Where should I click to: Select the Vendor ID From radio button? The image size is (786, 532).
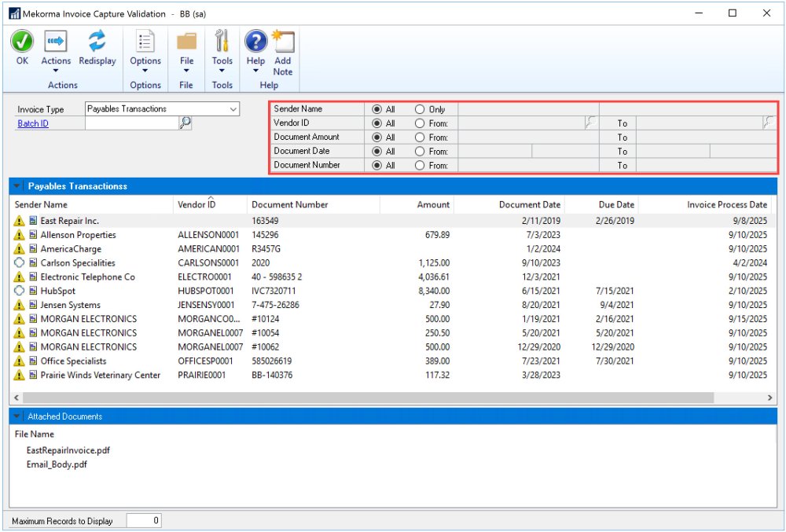point(420,123)
